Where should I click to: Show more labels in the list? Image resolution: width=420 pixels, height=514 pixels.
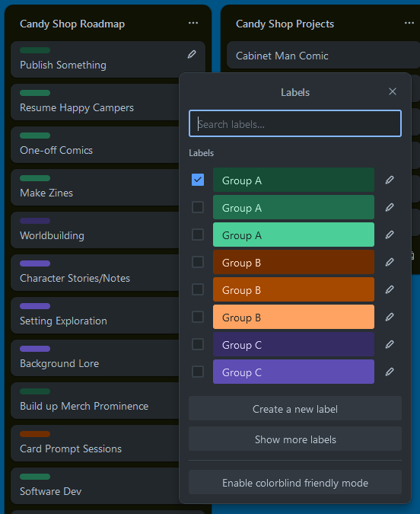(x=295, y=439)
